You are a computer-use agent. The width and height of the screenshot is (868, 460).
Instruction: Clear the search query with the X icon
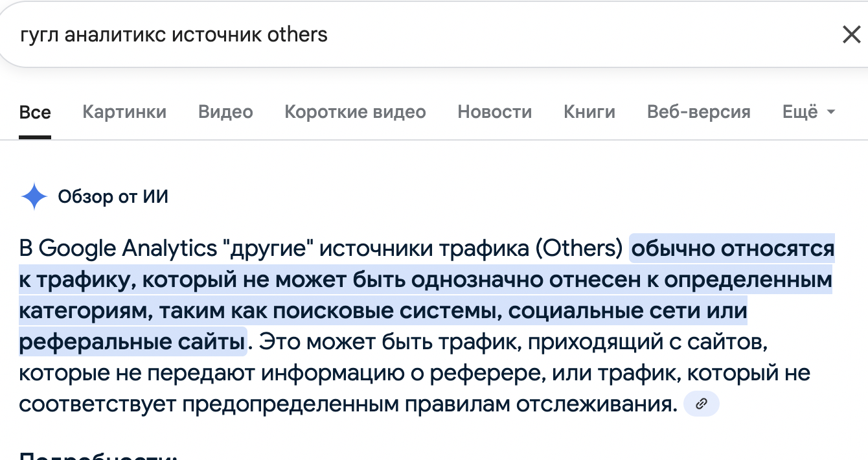[851, 34]
